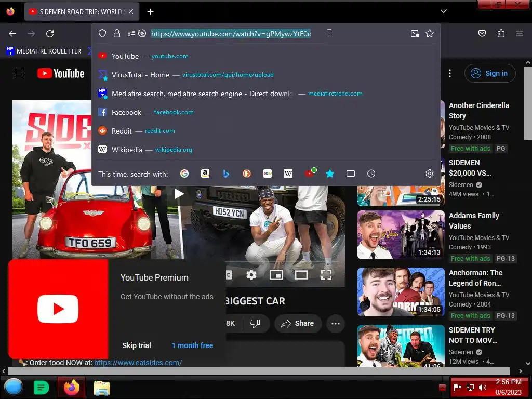Accept the 1 month free offer
Viewport: 532px width, 399px height.
[x=192, y=345]
